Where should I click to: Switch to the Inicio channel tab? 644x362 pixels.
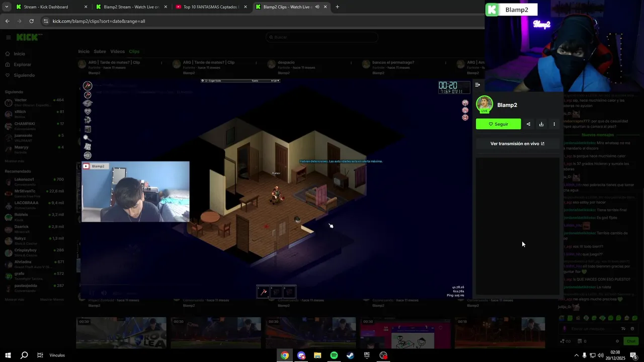point(84,51)
